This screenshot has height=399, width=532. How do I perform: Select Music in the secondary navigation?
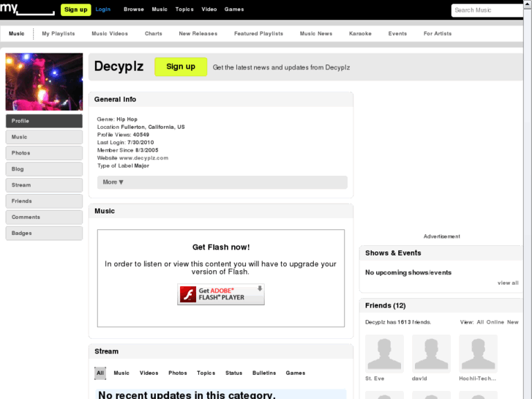(x=17, y=34)
